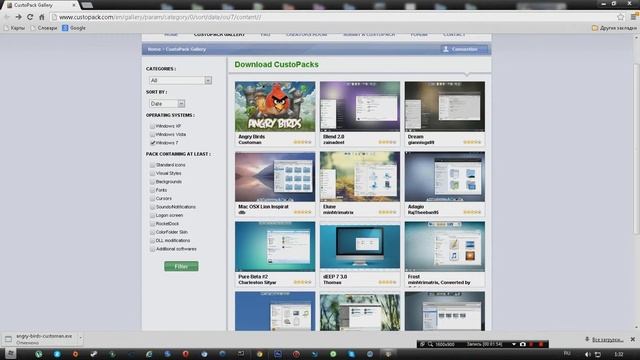The width and height of the screenshot is (640, 360).
Task: Open the Pure Beta #2 thumbnail
Action: coord(275,247)
